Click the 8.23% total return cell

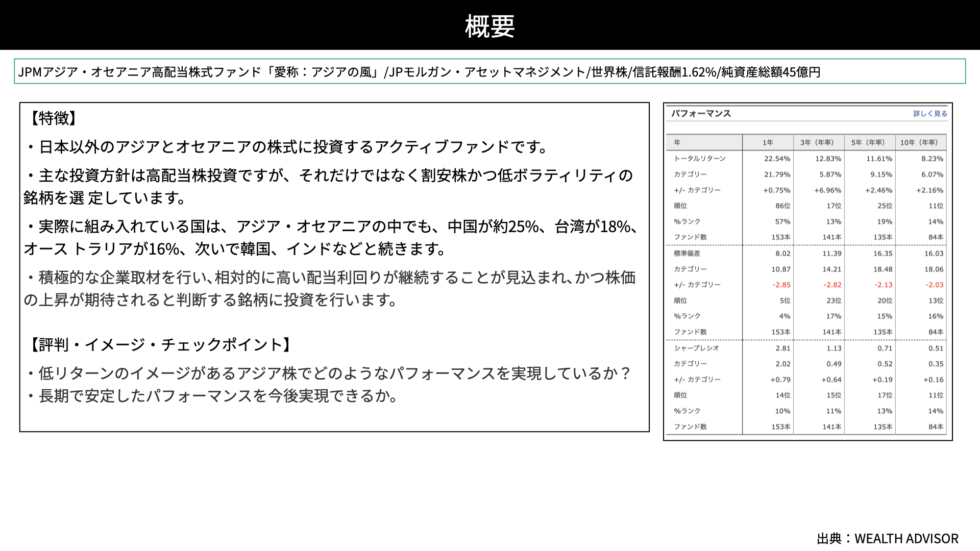[932, 159]
